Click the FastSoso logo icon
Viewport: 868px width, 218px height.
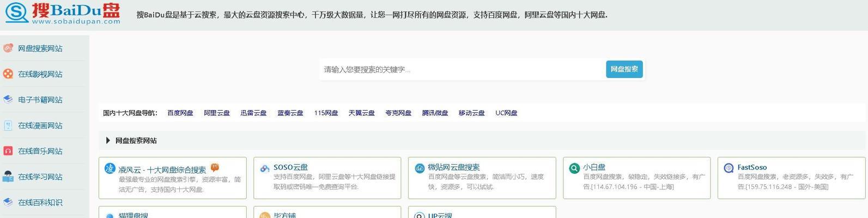(x=729, y=168)
